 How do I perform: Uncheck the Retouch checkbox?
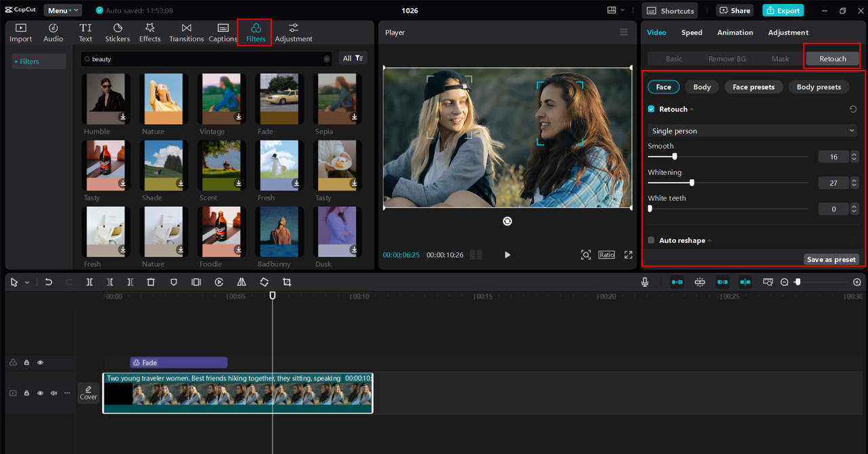click(651, 109)
